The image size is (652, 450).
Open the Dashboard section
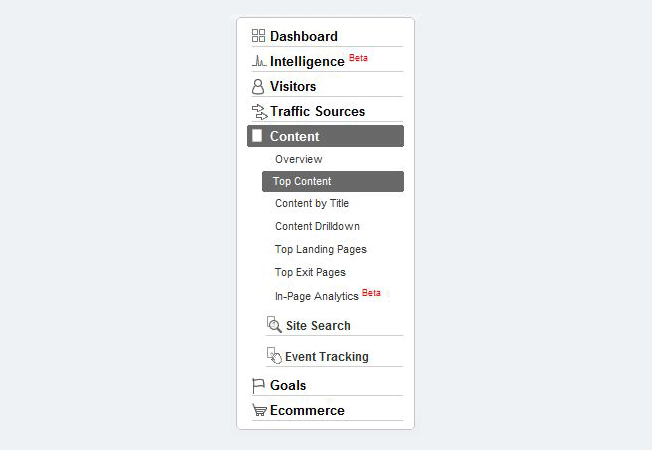coord(304,36)
